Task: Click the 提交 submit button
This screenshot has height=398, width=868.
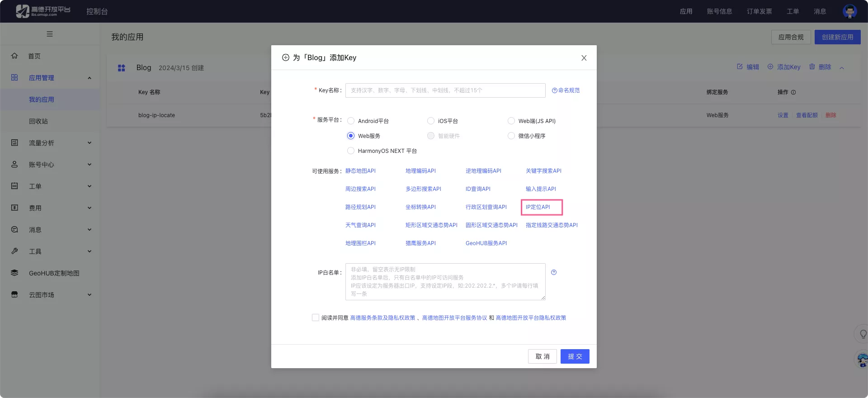Action: pyautogui.click(x=575, y=356)
